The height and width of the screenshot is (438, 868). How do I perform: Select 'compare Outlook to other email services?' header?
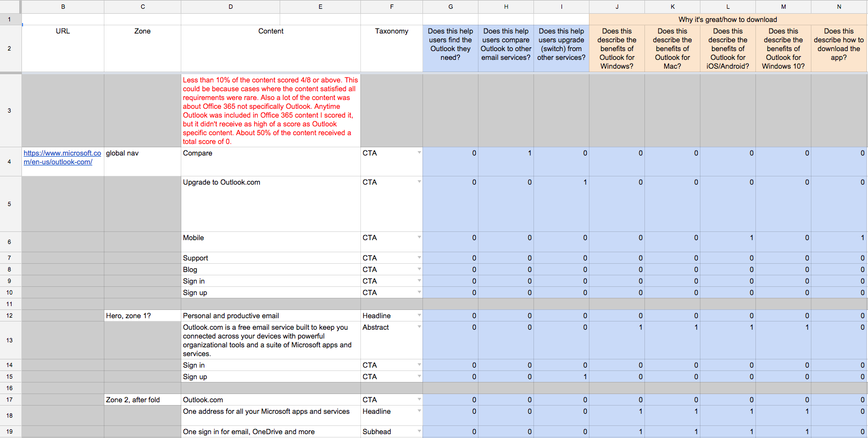[x=506, y=48]
